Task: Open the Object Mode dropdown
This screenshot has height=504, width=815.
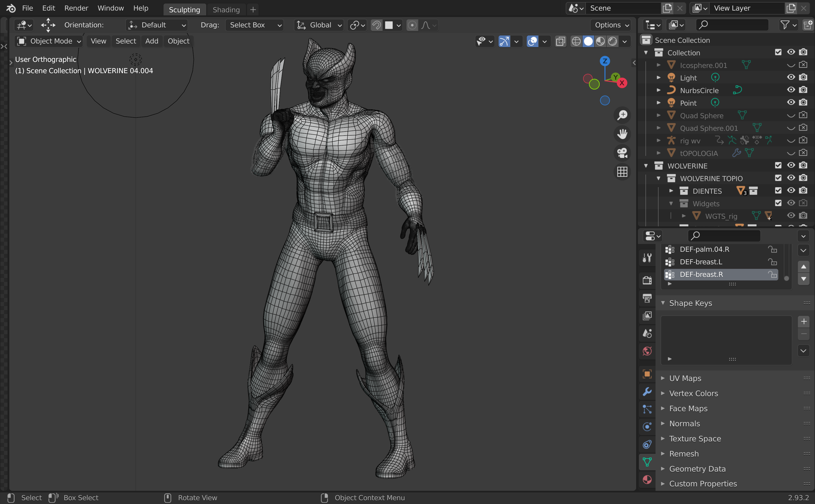Action: pos(49,41)
